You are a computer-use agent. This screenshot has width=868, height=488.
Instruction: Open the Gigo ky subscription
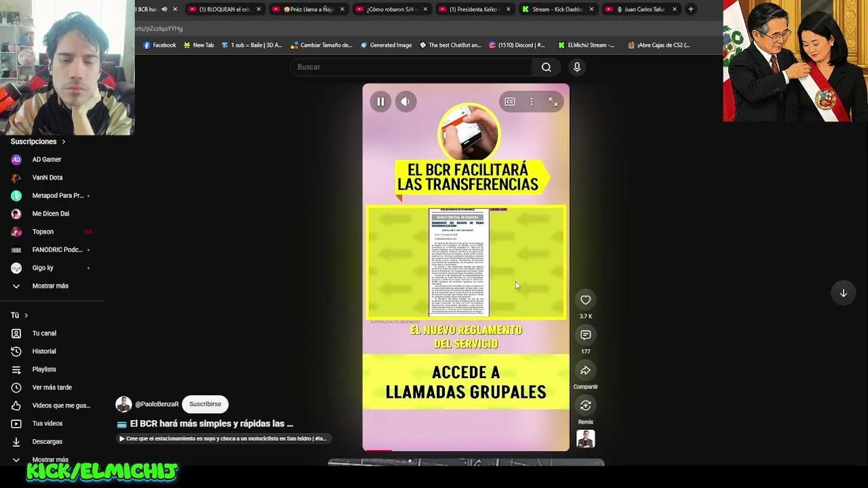pos(52,268)
